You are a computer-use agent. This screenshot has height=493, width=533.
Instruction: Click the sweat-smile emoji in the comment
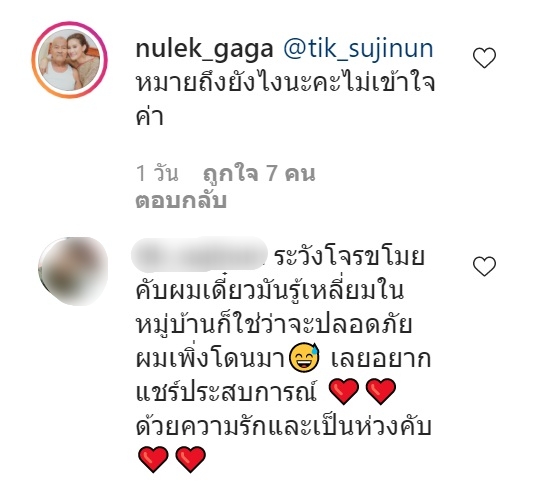point(304,357)
